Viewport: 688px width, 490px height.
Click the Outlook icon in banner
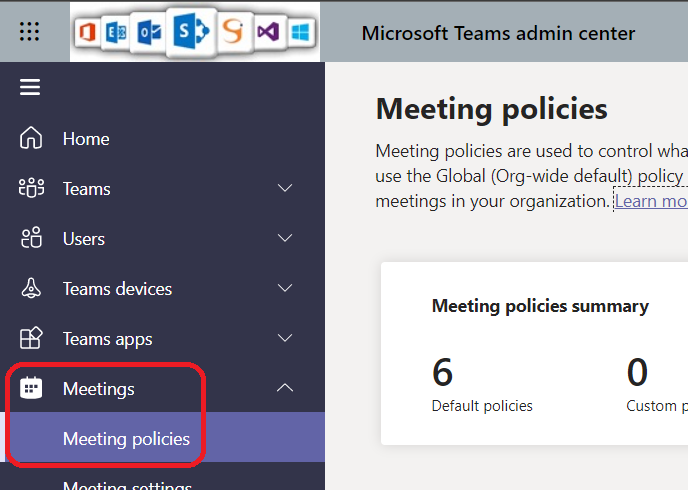[150, 33]
